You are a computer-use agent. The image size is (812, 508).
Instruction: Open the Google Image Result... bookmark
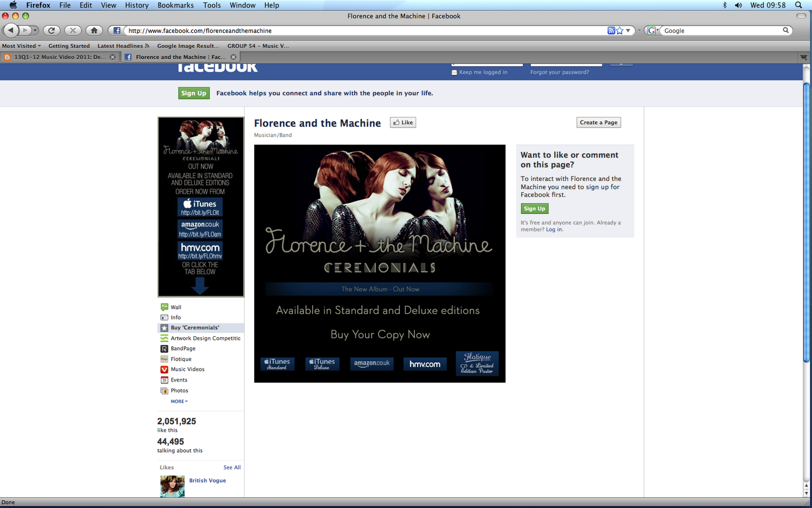[x=188, y=46]
